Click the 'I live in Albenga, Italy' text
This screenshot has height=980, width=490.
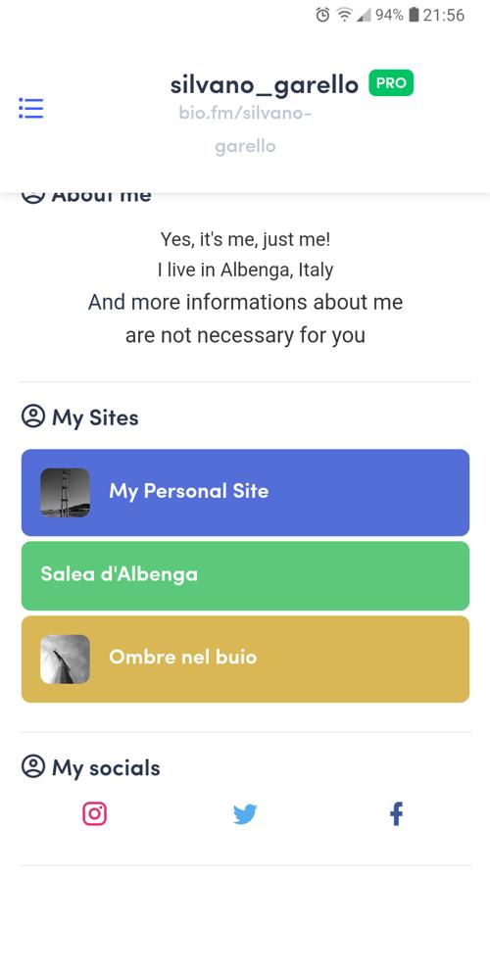[x=245, y=270]
